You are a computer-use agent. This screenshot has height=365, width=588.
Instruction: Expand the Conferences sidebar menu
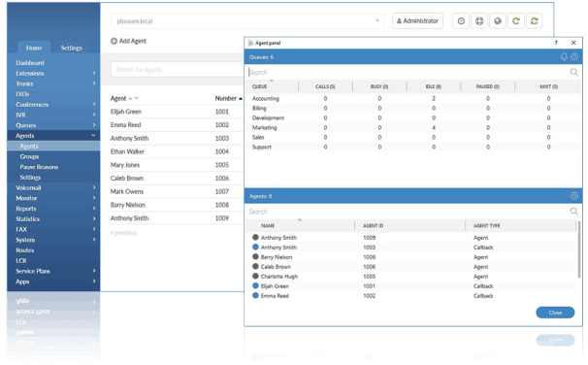tap(94, 104)
